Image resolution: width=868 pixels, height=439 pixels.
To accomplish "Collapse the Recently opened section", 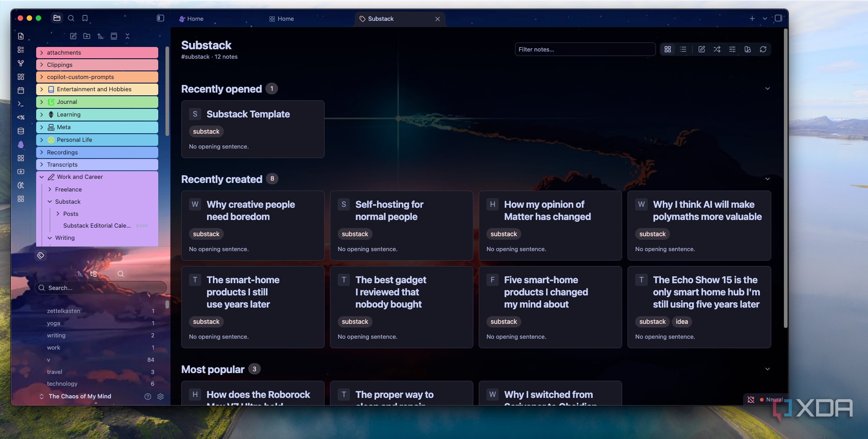I will coord(768,89).
